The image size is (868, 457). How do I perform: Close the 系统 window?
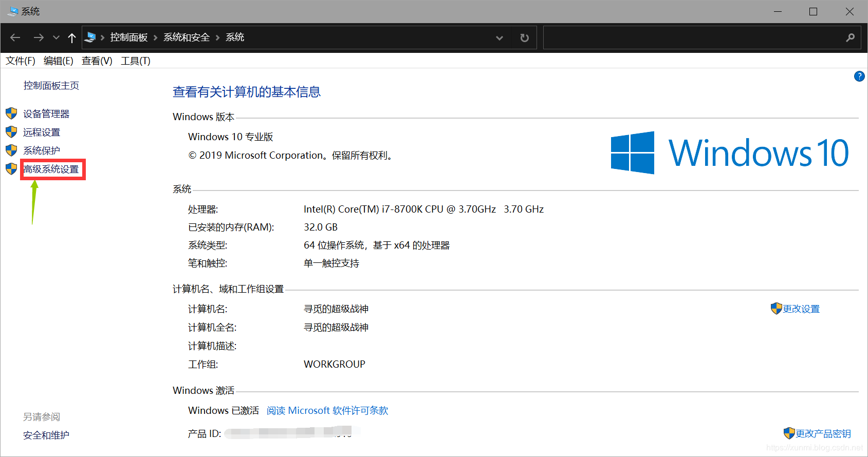pyautogui.click(x=849, y=11)
